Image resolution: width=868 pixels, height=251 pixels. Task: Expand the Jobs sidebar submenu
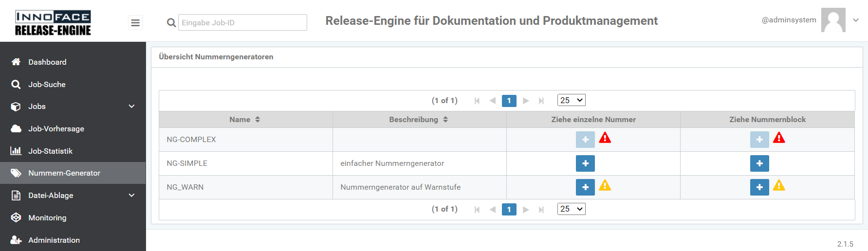click(x=131, y=107)
